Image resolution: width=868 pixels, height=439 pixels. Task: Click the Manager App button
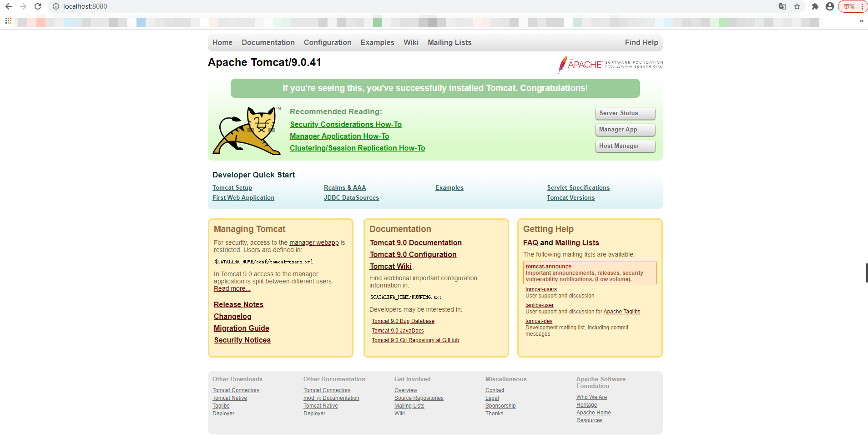[x=626, y=130]
